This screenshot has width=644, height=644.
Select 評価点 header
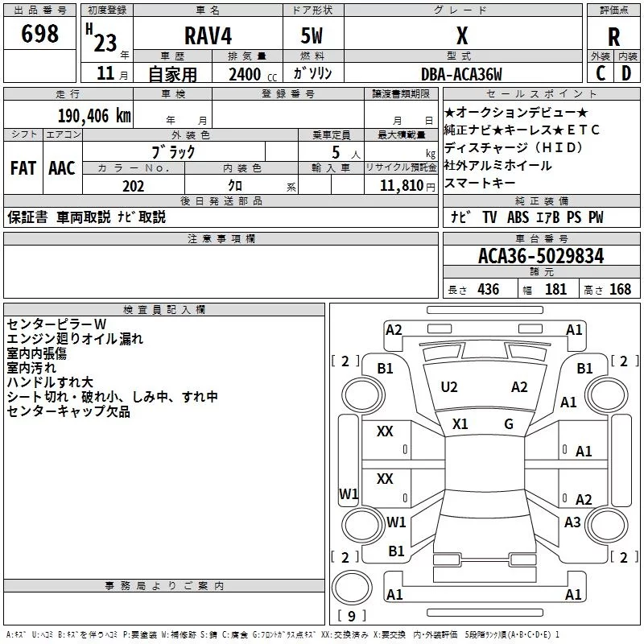(x=613, y=10)
